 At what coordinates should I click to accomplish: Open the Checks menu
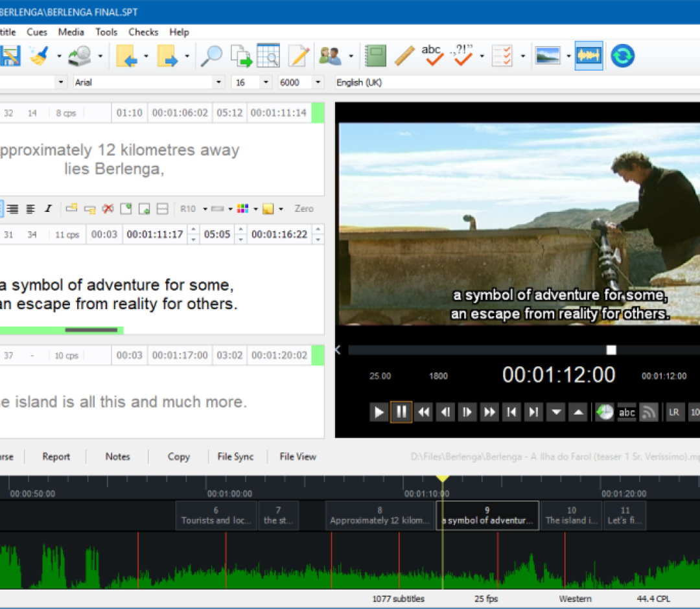[143, 32]
